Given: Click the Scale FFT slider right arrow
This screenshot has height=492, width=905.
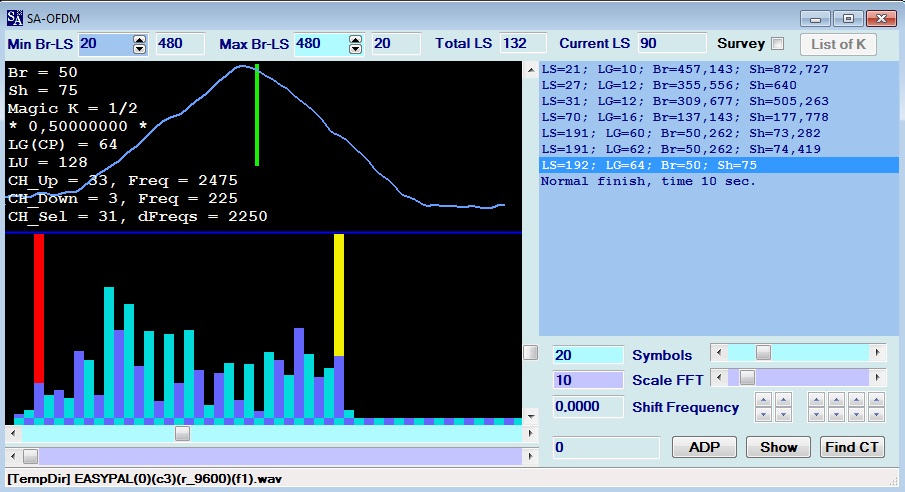Looking at the screenshot, I should coord(878,378).
